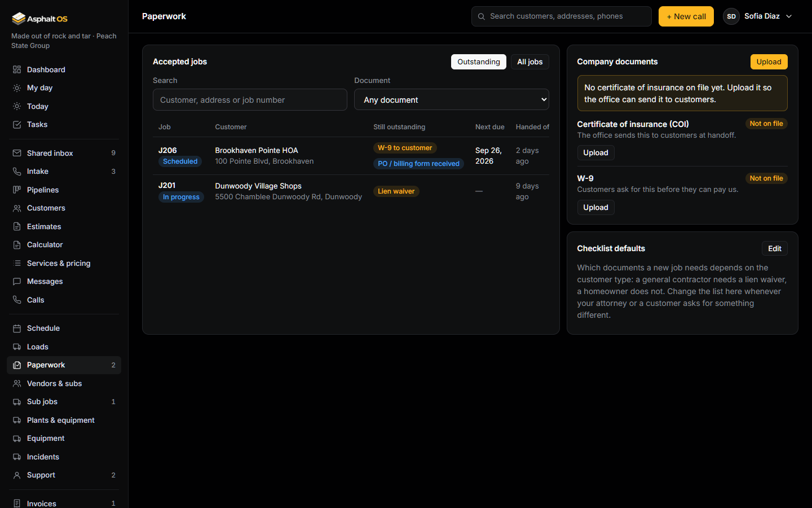Viewport: 812px width, 508px height.
Task: Switch to the All jobs filter
Action: [530, 62]
